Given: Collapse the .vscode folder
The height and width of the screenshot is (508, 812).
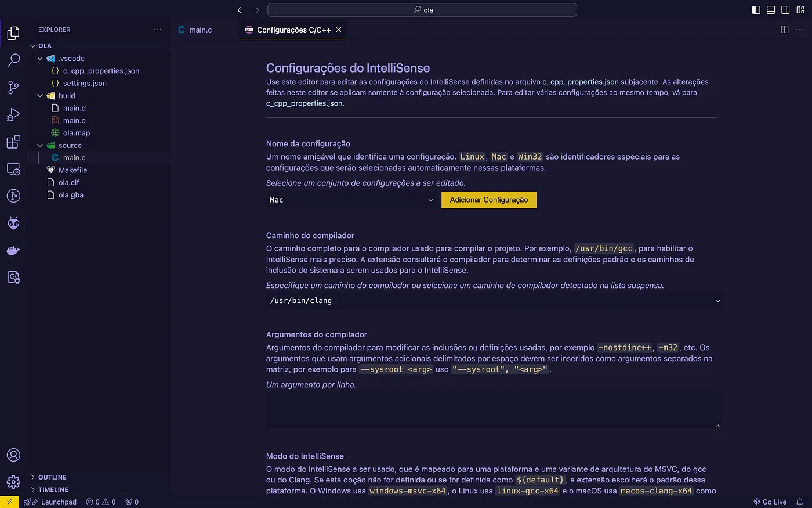Looking at the screenshot, I should tap(40, 59).
